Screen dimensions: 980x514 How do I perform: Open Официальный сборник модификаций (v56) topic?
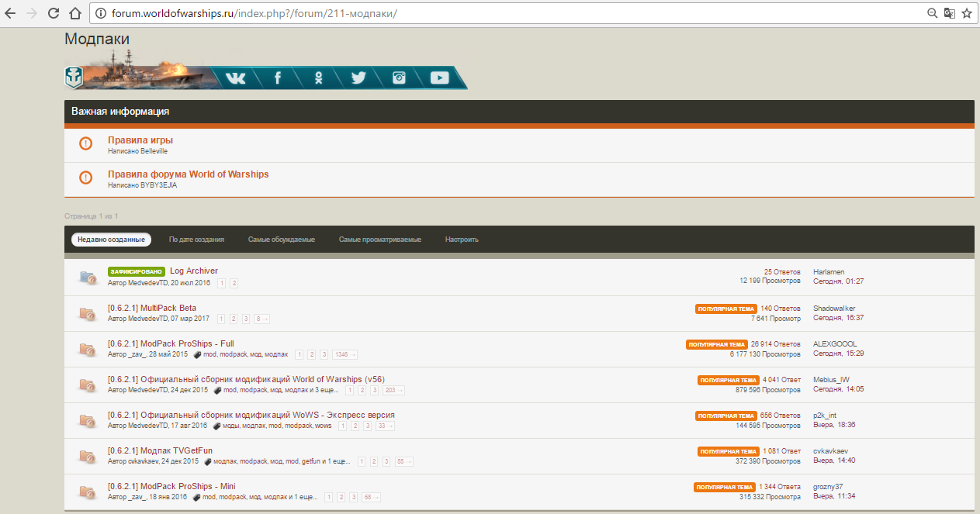click(x=246, y=379)
